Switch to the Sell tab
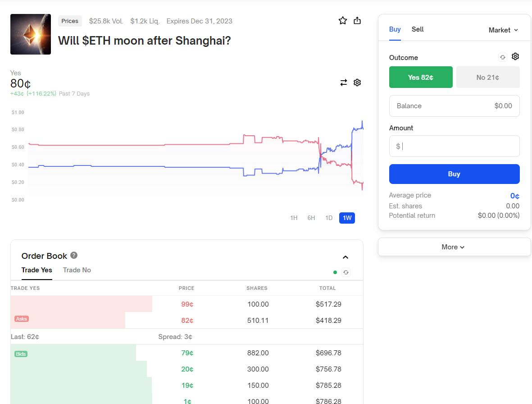 click(418, 29)
